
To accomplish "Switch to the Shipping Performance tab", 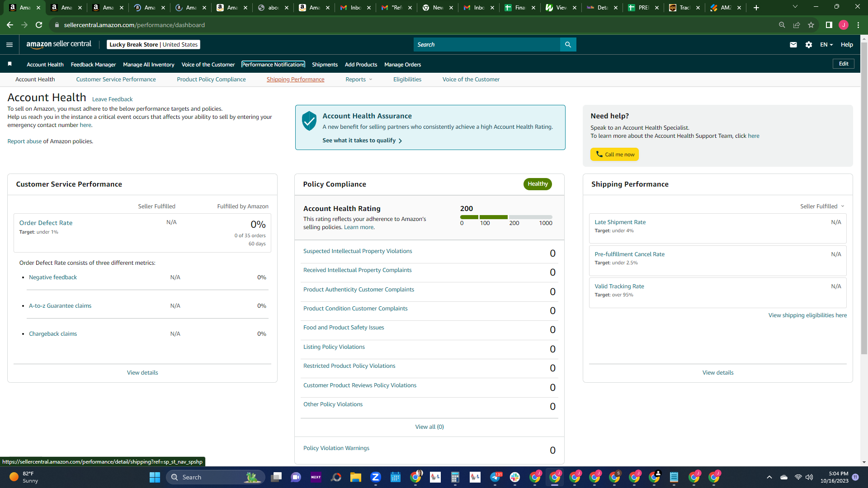I will [295, 80].
